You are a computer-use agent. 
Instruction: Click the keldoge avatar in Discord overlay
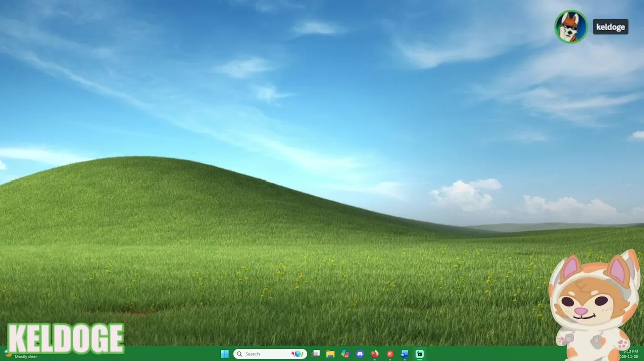click(x=571, y=27)
